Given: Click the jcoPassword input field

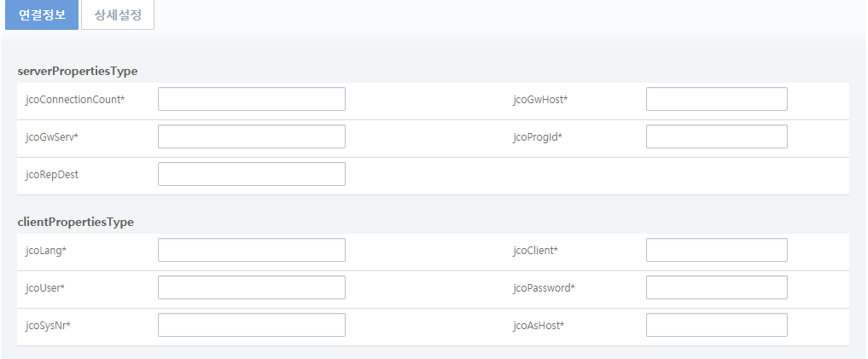Looking at the screenshot, I should 716,287.
